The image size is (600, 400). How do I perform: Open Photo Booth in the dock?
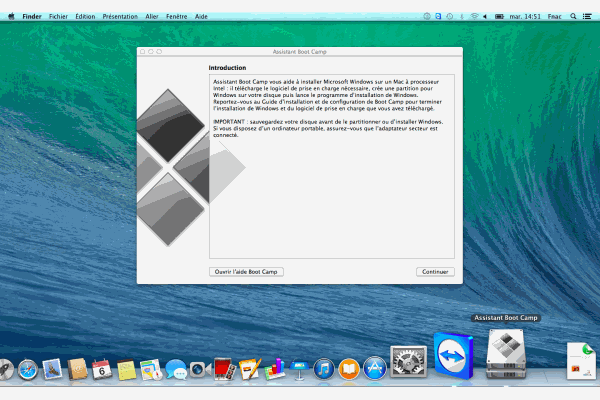tap(225, 369)
